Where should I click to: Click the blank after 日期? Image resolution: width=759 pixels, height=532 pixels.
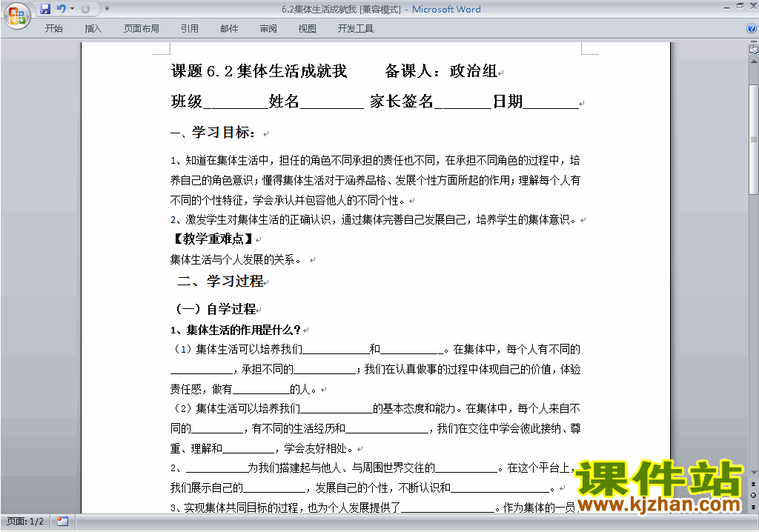[x=551, y=102]
